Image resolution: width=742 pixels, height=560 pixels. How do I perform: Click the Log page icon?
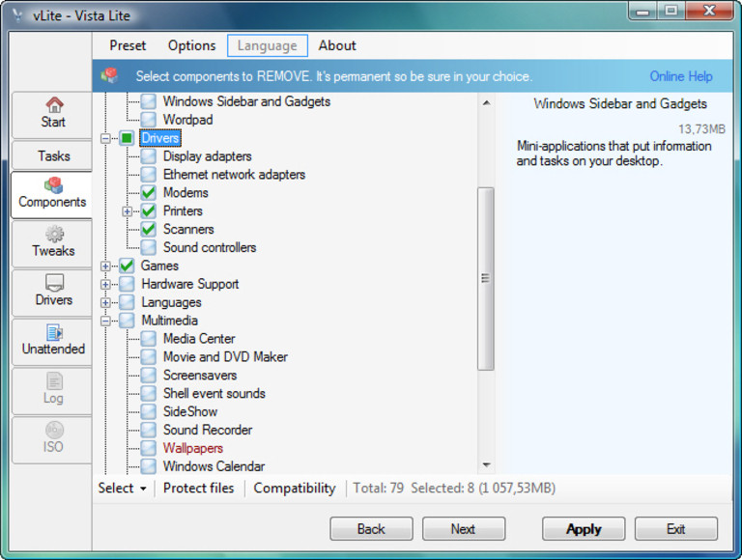54,380
